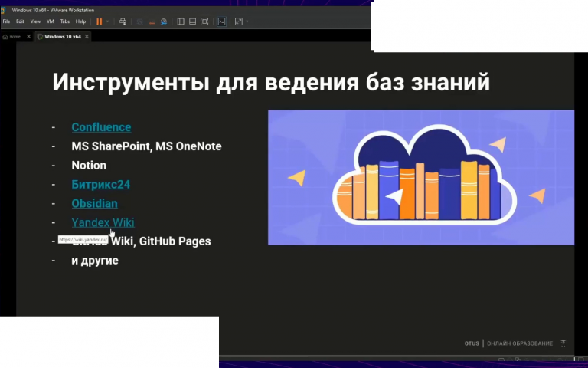Open the Obsidian link

click(x=94, y=203)
